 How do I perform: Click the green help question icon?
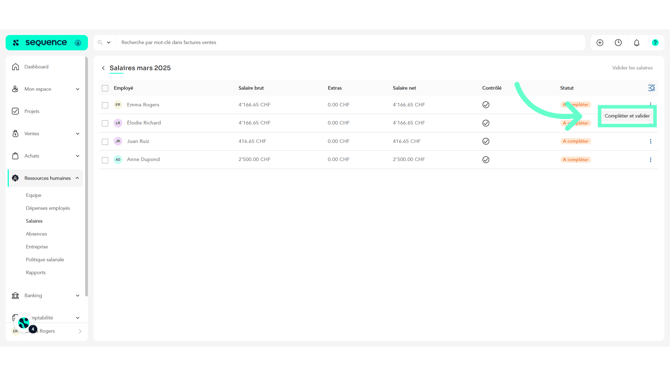pos(655,42)
